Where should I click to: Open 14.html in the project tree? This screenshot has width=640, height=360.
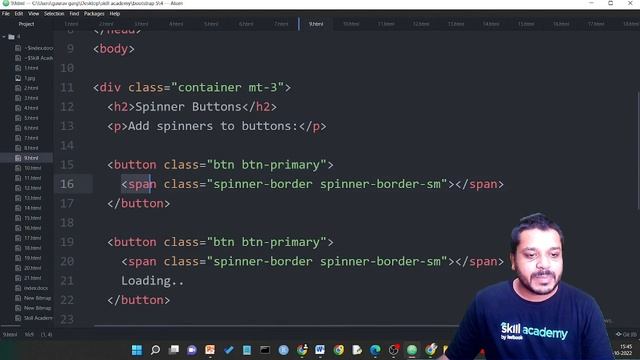click(32, 208)
